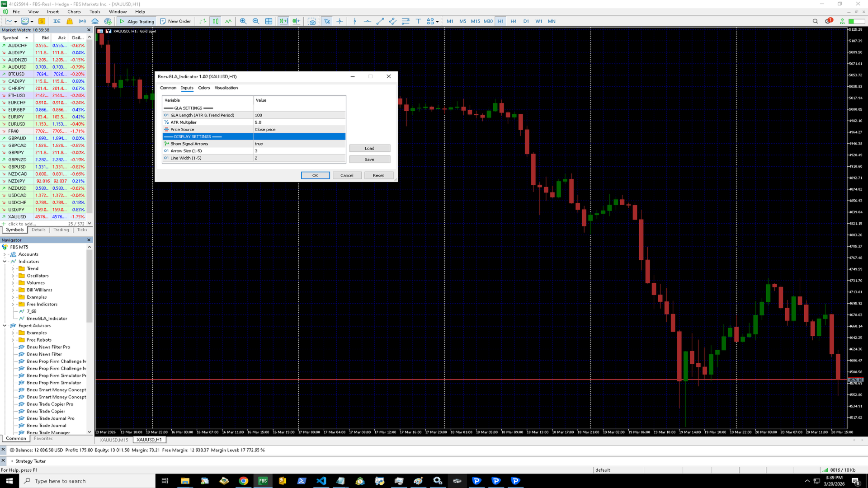The height and width of the screenshot is (488, 868).
Task: Open the MQL5 Market bag icon
Action: [70, 21]
